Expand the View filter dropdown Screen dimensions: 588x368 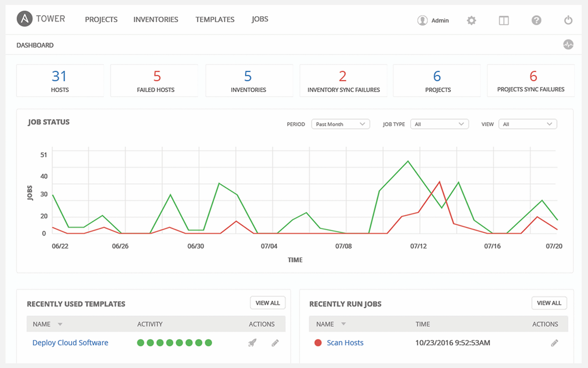coord(527,124)
